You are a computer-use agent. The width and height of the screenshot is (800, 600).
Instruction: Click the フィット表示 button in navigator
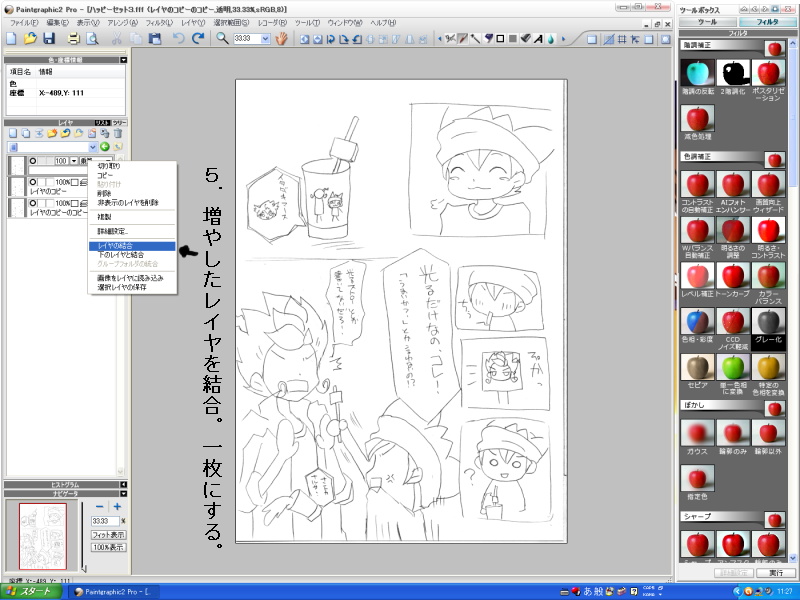coord(109,535)
